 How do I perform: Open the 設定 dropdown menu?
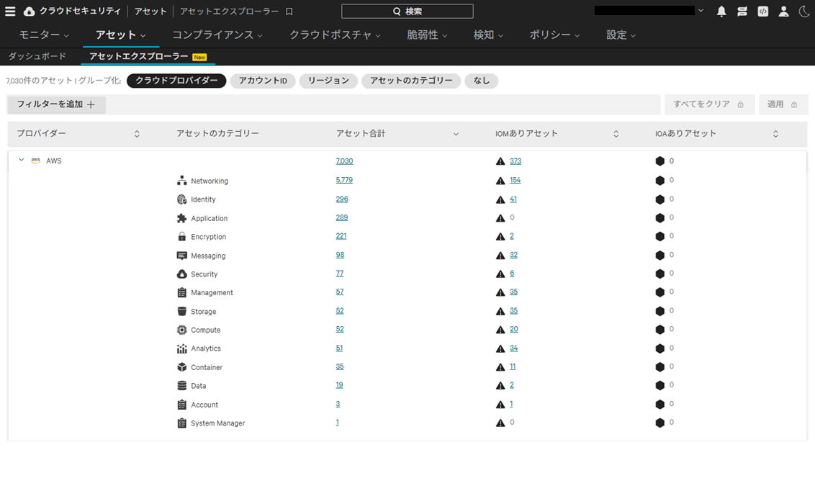click(621, 35)
